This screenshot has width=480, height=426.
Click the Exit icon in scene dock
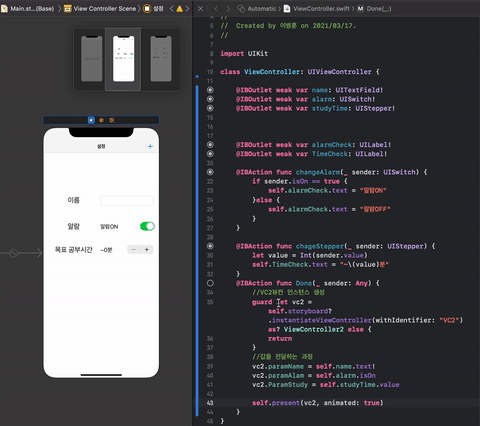(x=112, y=120)
